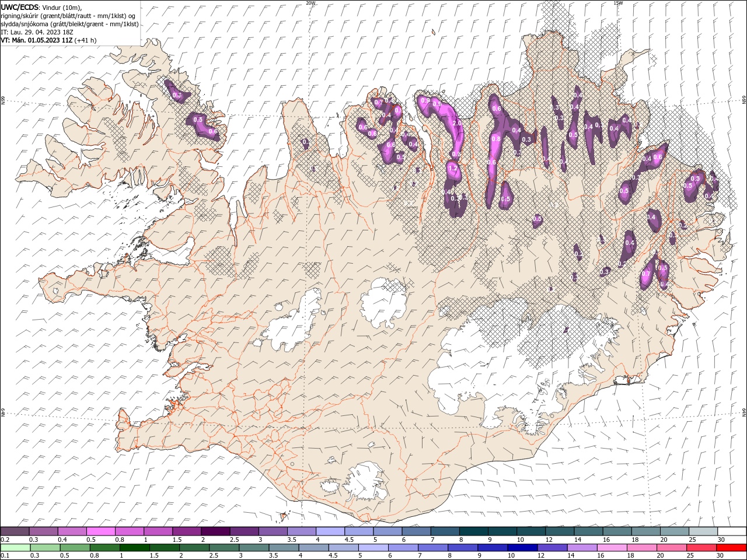Click the '4.5' label under the upper legend
The image size is (747, 560).
349,540
